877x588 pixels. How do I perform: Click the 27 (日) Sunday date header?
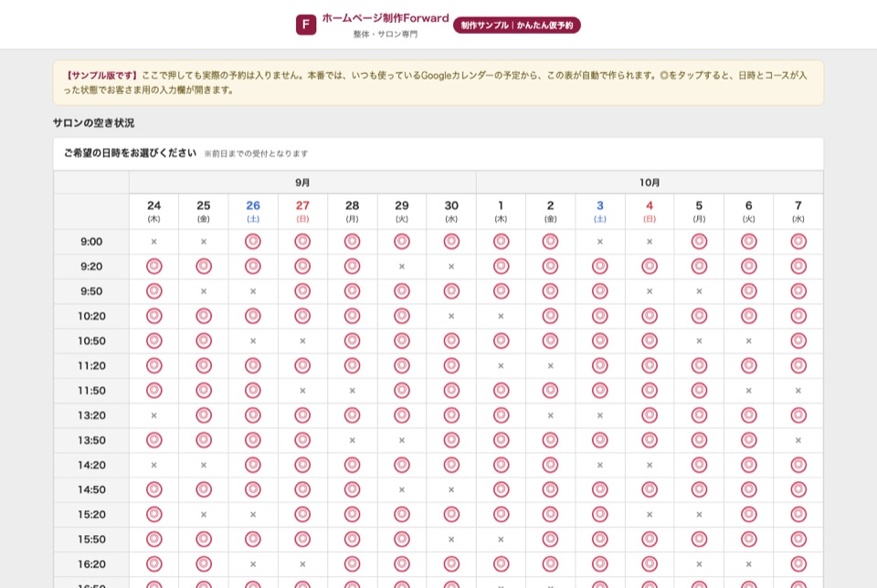tap(302, 211)
